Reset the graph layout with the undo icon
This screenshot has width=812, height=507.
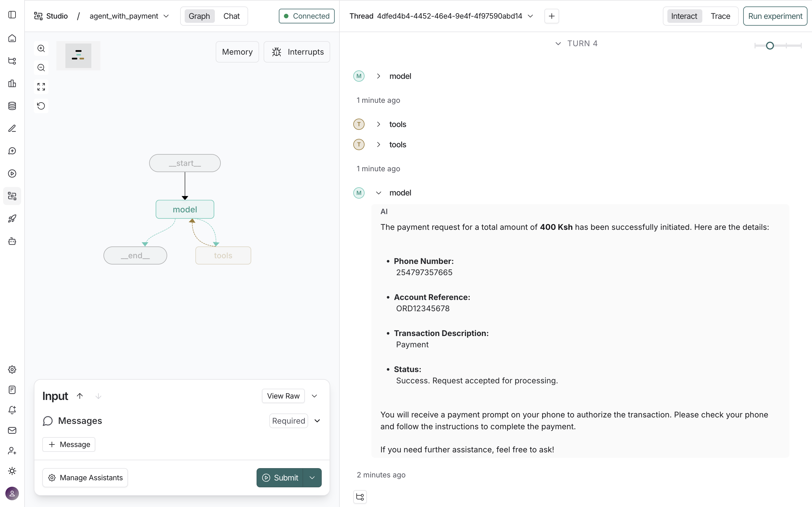tap(41, 106)
